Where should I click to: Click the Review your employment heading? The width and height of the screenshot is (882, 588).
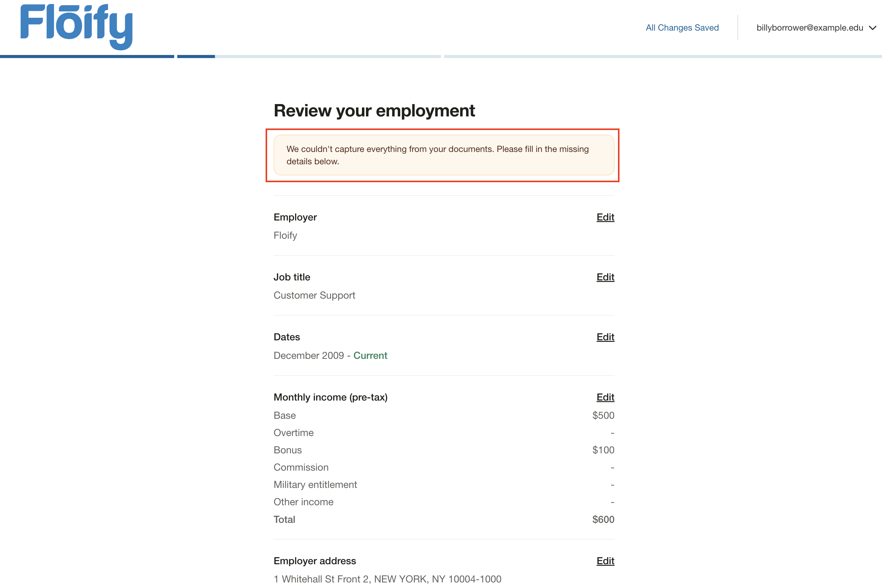(374, 111)
